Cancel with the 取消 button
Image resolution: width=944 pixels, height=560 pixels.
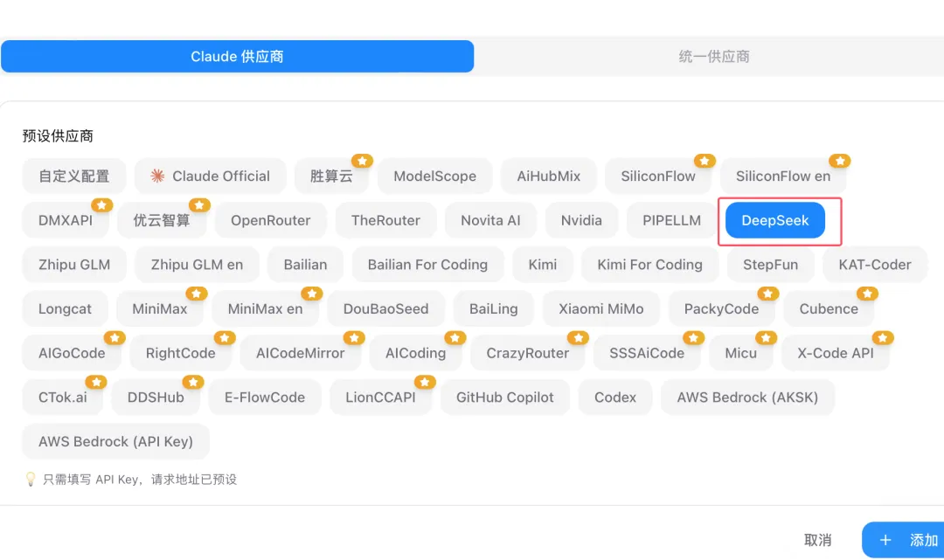[817, 540]
